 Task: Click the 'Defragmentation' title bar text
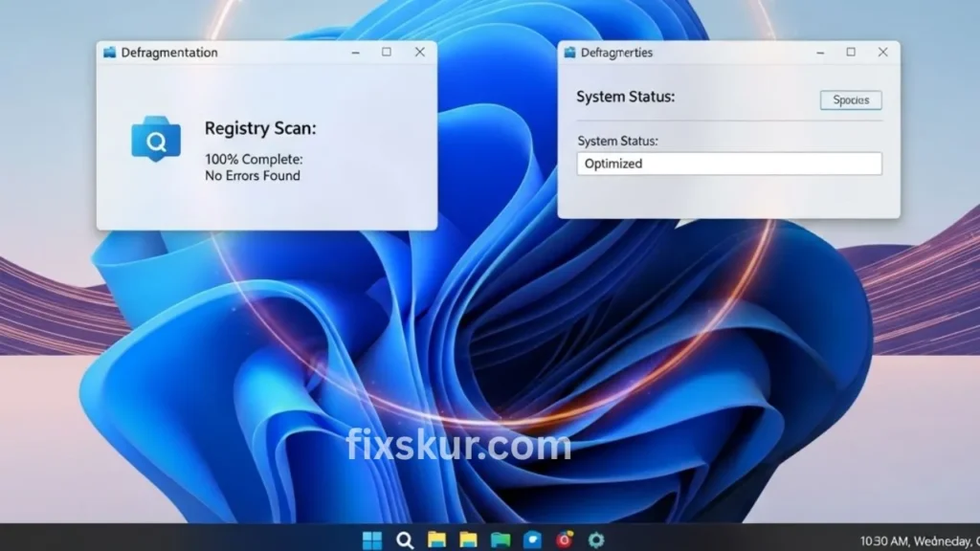[x=169, y=53]
